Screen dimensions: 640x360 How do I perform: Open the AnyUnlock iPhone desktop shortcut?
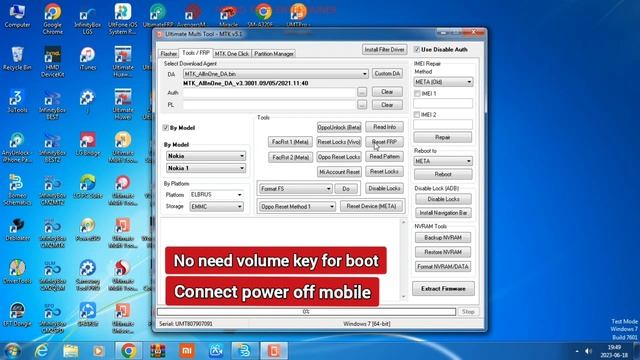pos(17,147)
